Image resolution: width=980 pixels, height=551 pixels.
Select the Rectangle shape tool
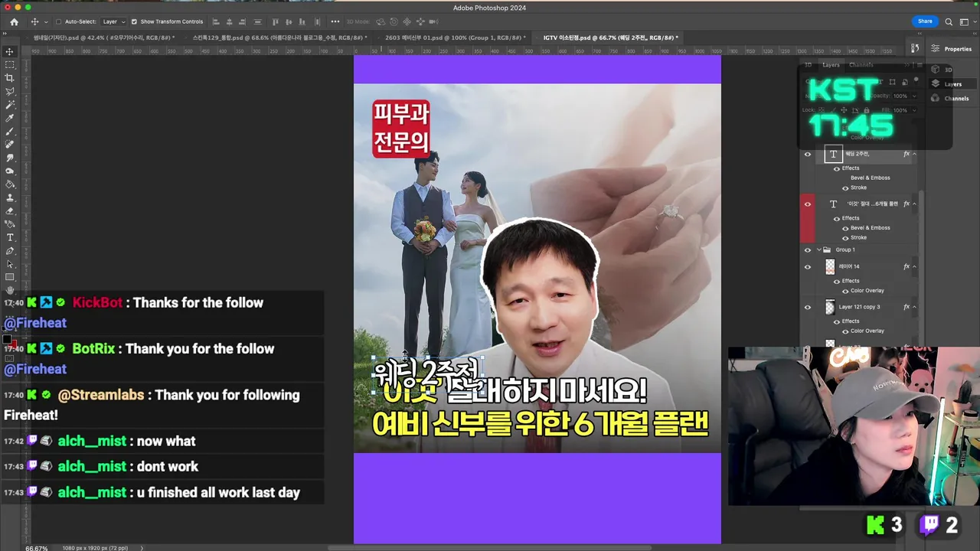pyautogui.click(x=10, y=277)
